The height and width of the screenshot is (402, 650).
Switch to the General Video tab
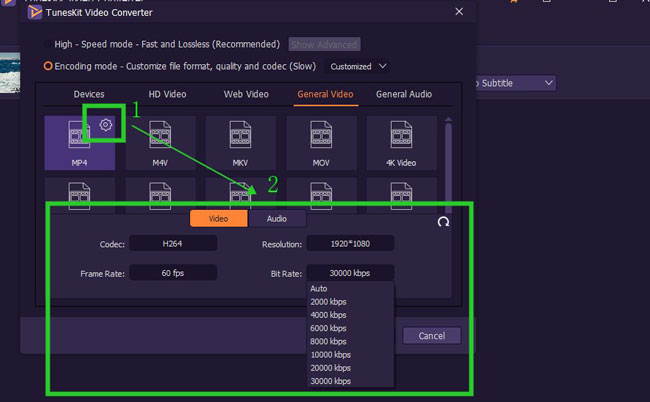pyautogui.click(x=325, y=94)
